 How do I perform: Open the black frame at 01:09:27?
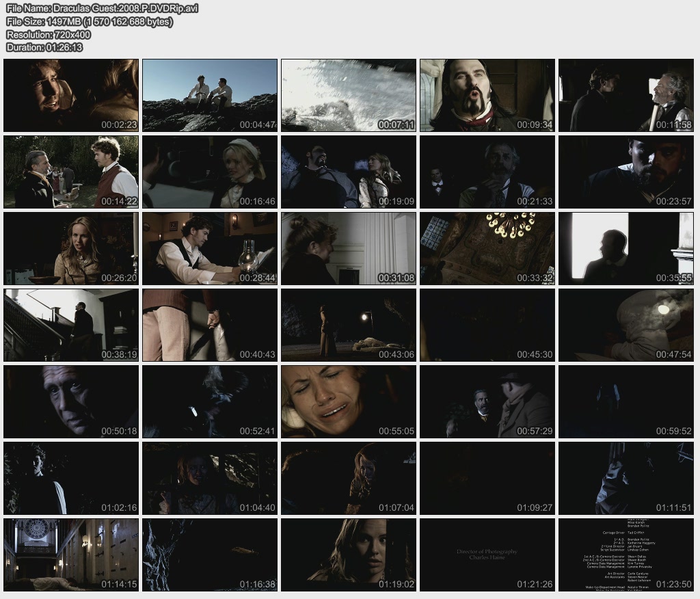point(487,479)
